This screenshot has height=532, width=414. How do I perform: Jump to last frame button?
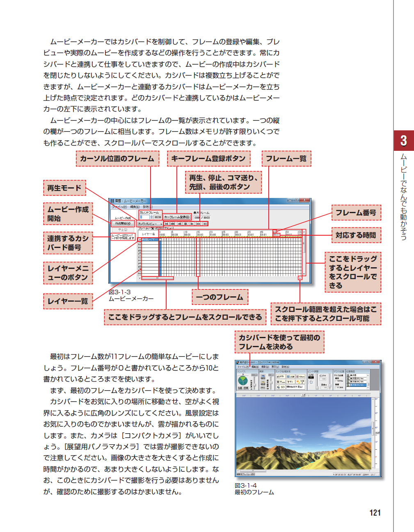[205, 224]
